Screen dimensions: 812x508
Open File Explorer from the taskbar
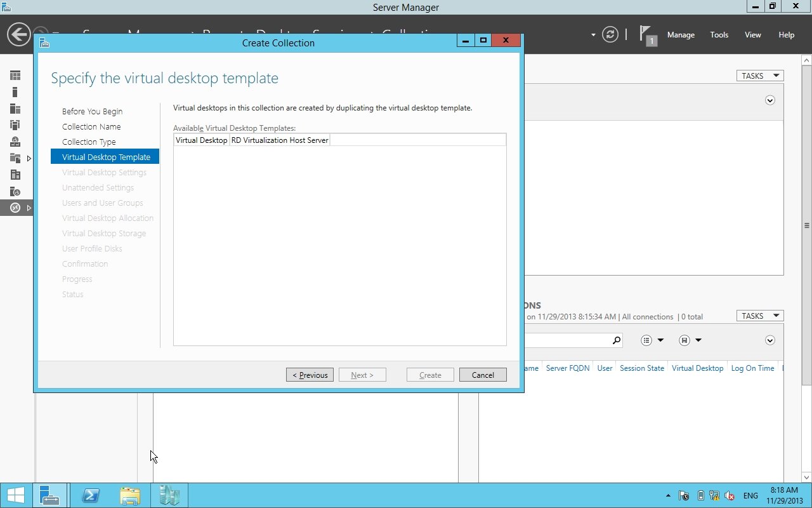click(x=129, y=495)
